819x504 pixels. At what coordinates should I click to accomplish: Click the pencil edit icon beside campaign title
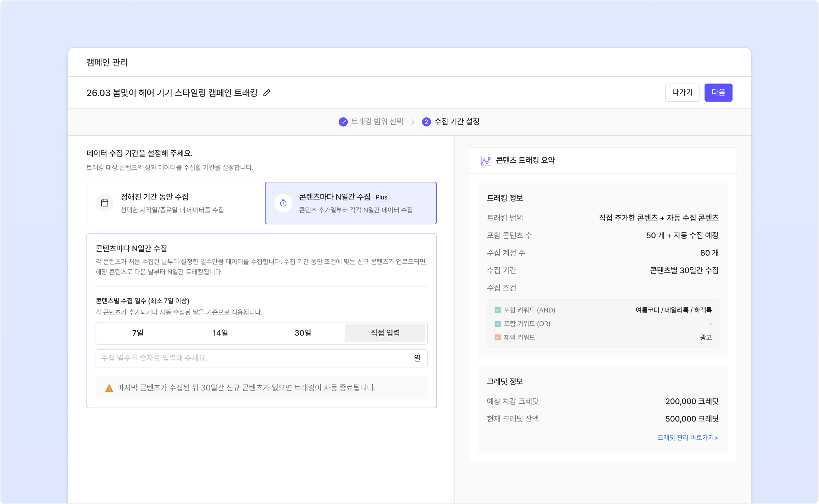tap(267, 93)
